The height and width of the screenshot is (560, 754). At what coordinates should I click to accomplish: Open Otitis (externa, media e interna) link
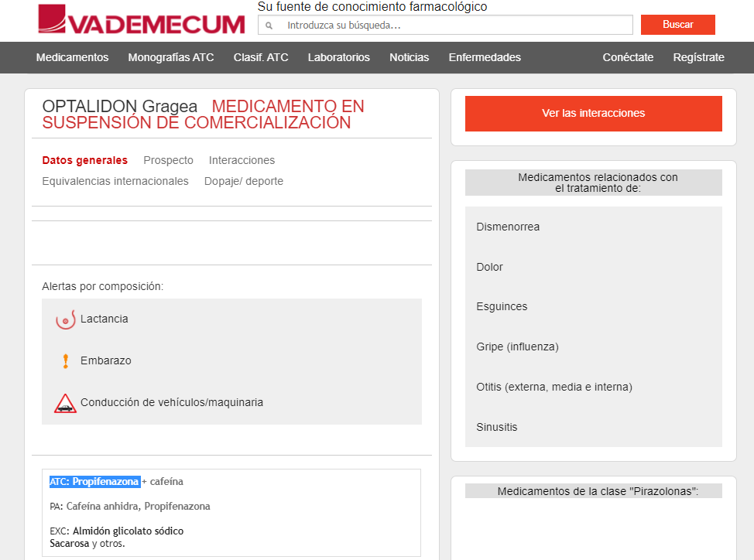(x=554, y=387)
